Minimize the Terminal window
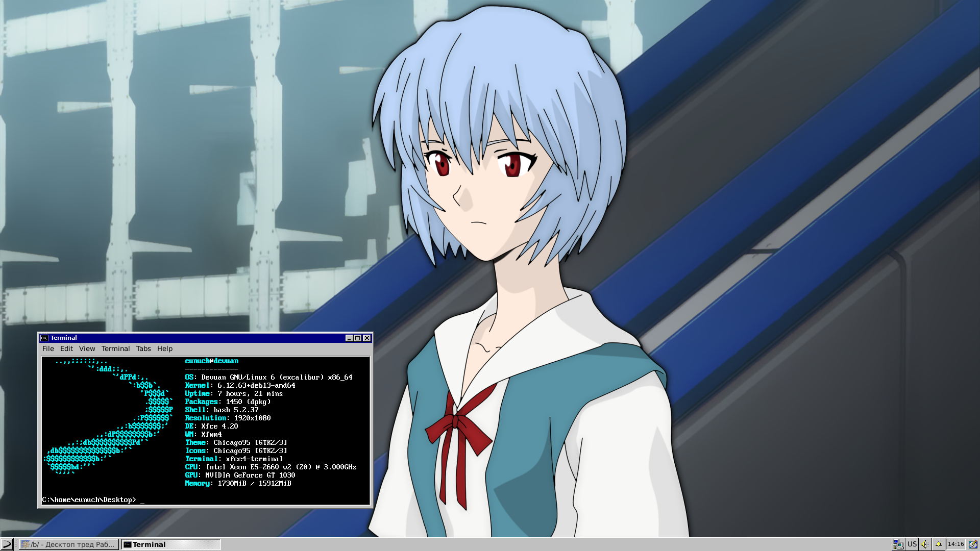980x551 pixels. pyautogui.click(x=349, y=338)
